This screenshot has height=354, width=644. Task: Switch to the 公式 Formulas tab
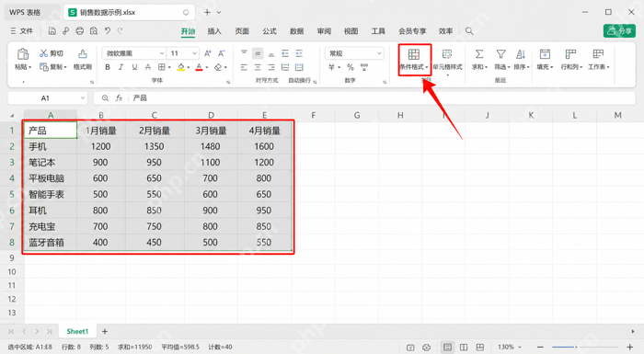pyautogui.click(x=270, y=31)
